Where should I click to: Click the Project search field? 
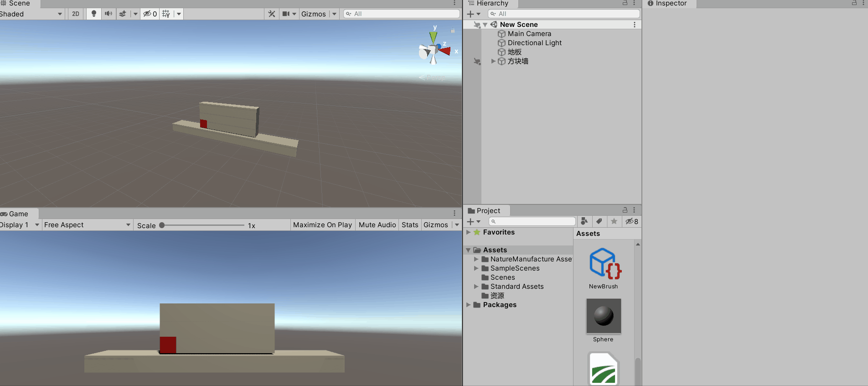coord(532,221)
